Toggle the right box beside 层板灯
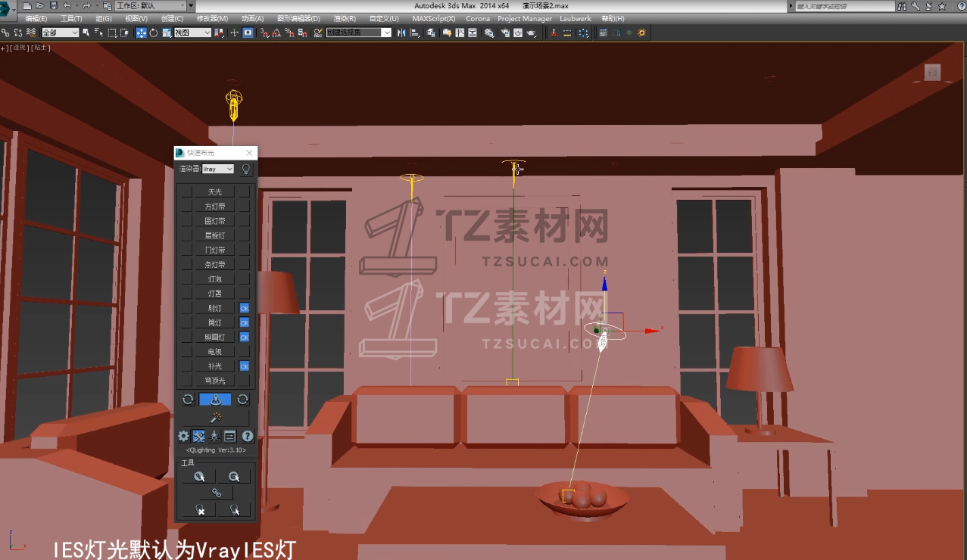 pyautogui.click(x=244, y=235)
